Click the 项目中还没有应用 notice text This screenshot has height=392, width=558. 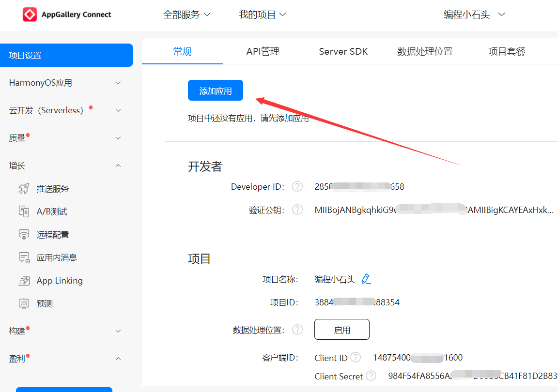248,118
